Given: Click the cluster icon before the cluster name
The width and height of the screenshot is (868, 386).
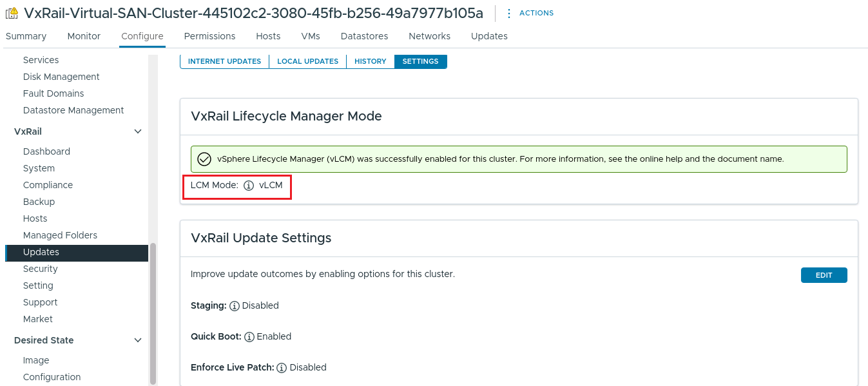Looking at the screenshot, I should (x=12, y=12).
